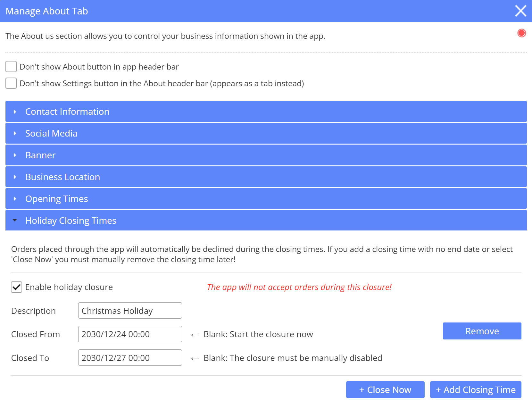Click the red circle status indicator
The height and width of the screenshot is (401, 532).
(521, 33)
